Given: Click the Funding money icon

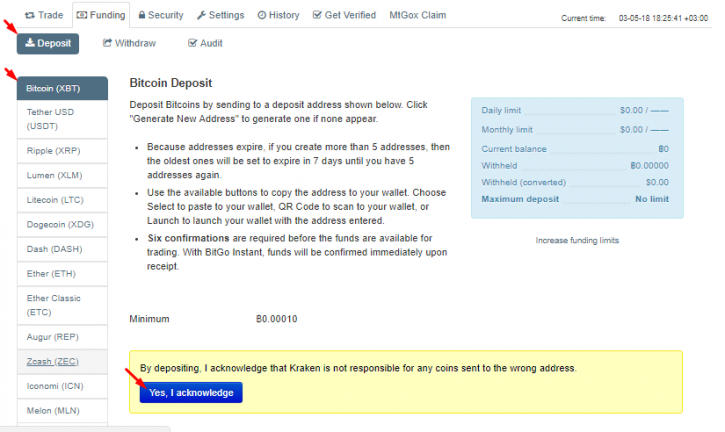Looking at the screenshot, I should (82, 15).
